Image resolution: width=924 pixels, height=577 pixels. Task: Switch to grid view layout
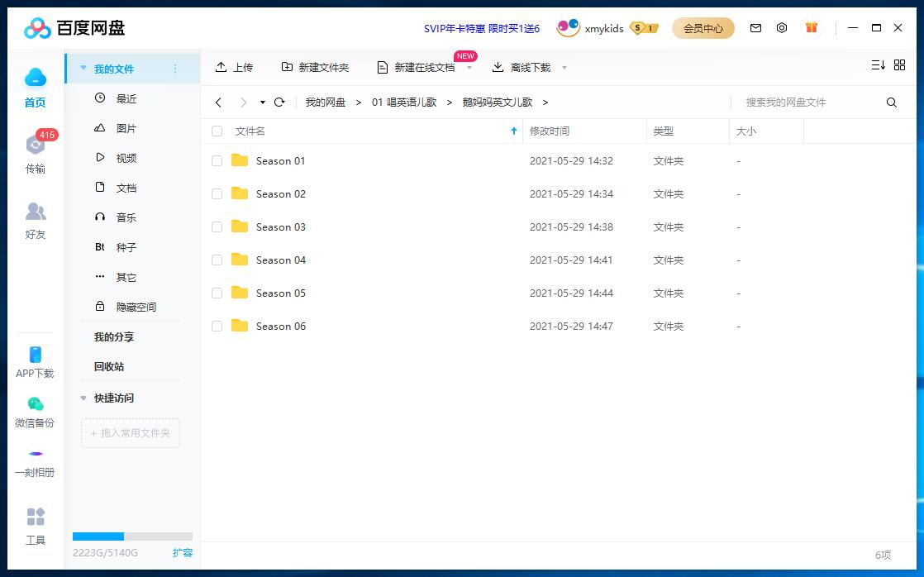point(900,64)
